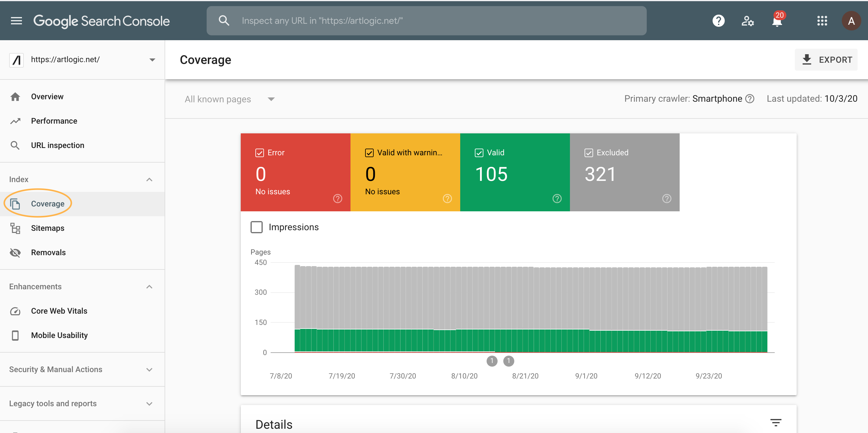Click the EXPORT button
Viewport: 868px width, 433px height.
coord(826,60)
